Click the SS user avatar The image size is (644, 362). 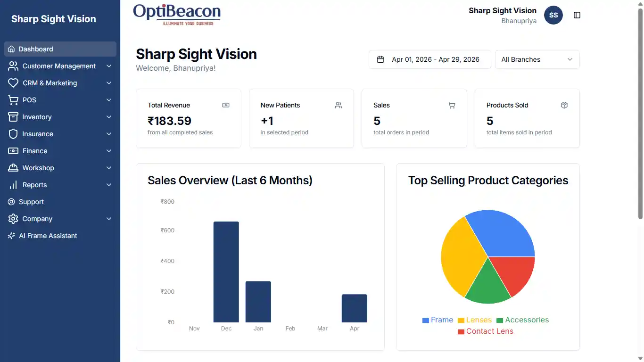[x=553, y=15]
